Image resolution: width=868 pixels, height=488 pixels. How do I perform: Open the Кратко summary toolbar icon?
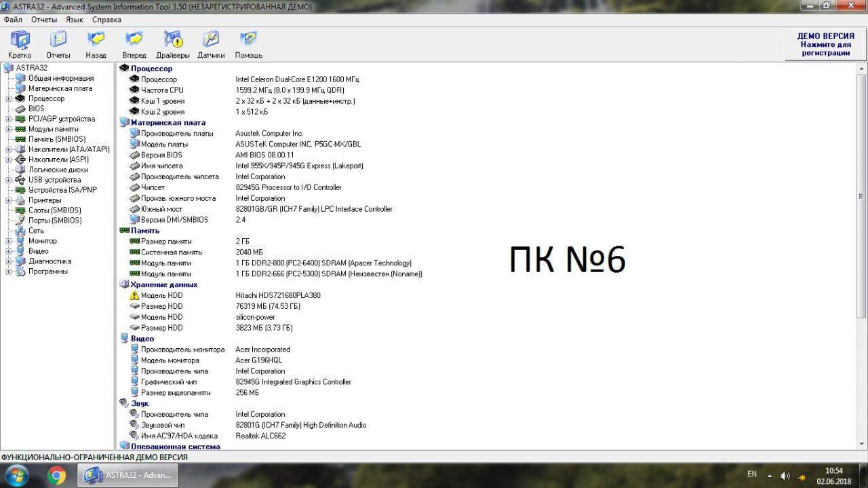[x=20, y=45]
